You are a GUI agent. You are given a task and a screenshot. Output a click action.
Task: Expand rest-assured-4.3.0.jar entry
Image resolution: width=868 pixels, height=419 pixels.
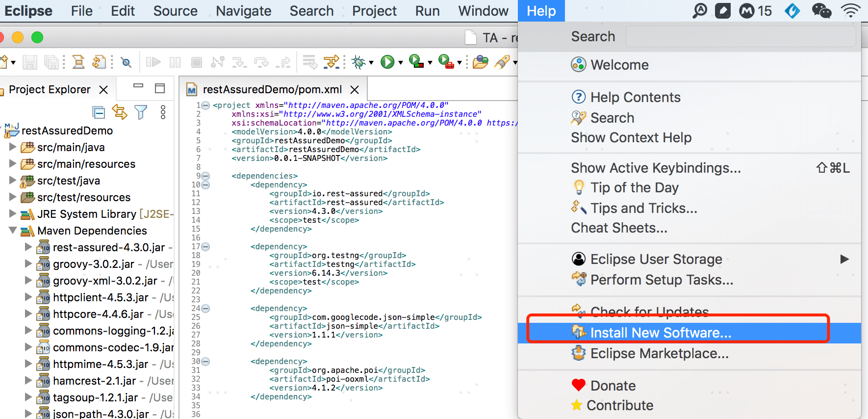coord(29,247)
